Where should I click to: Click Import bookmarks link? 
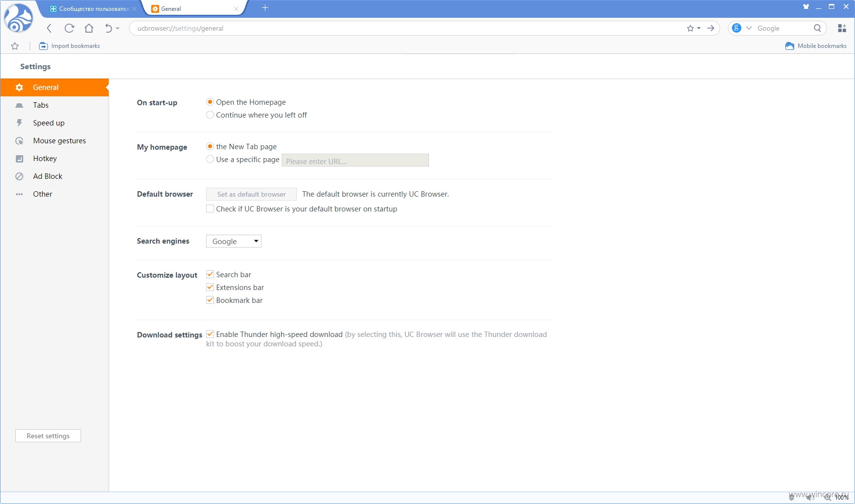76,46
